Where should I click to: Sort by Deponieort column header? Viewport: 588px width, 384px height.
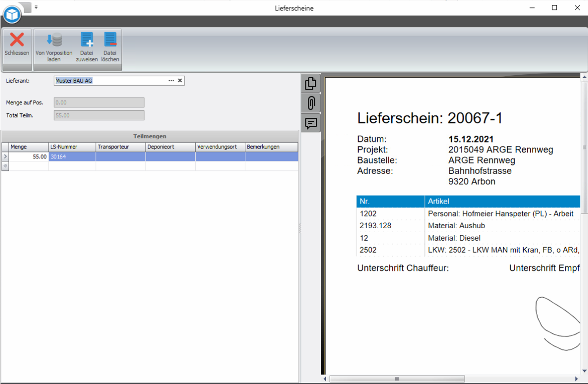pos(170,147)
